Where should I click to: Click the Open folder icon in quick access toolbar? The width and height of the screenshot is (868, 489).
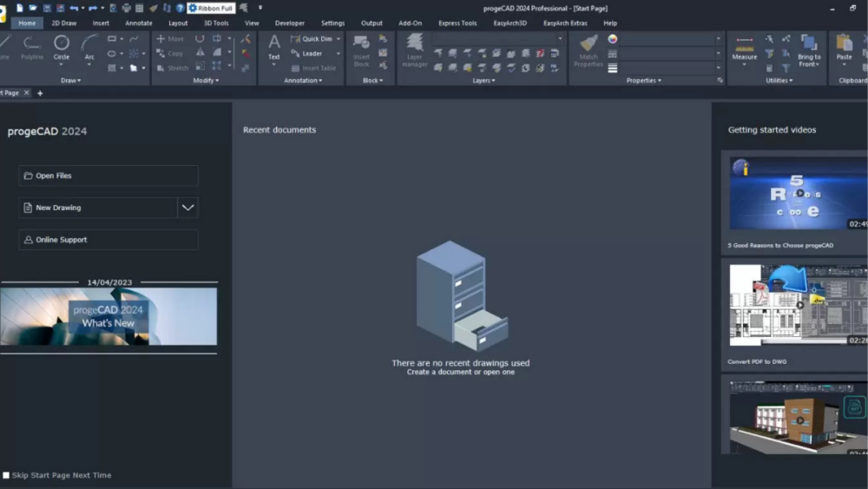tap(33, 8)
